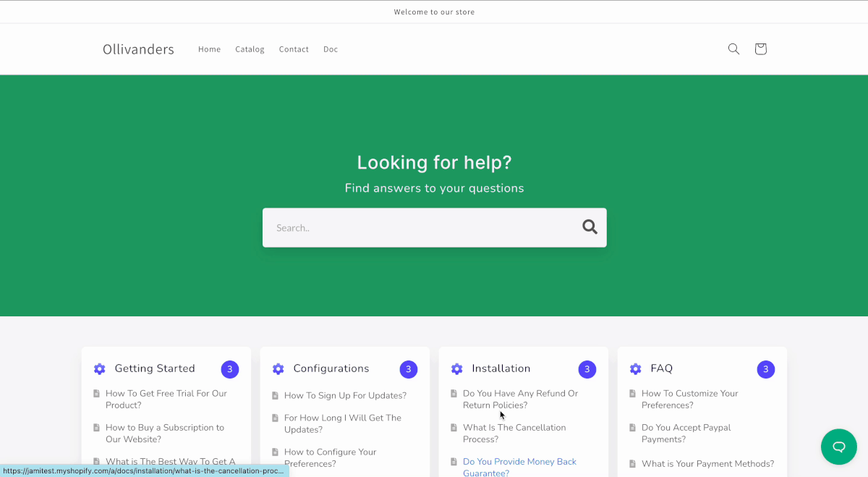Open 'Do You Provide Money Back Guarantee?' article

(x=519, y=467)
